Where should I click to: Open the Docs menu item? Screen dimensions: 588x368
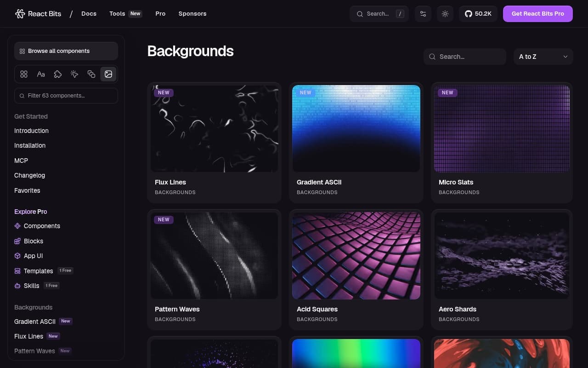[x=89, y=14]
